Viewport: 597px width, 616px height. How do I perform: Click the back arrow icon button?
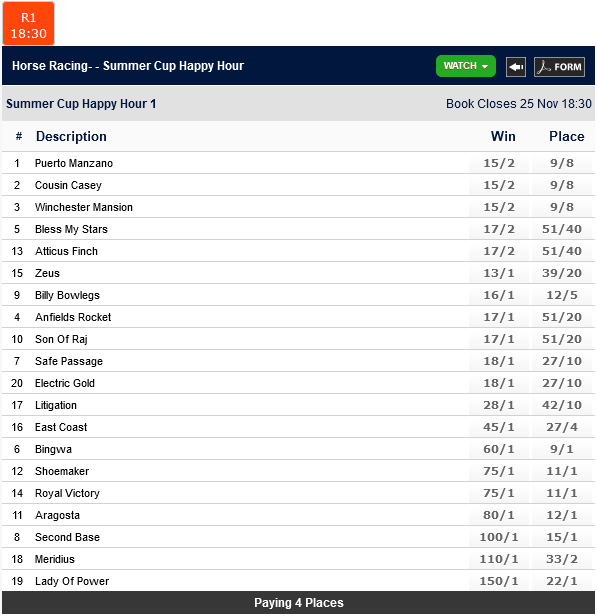516,67
